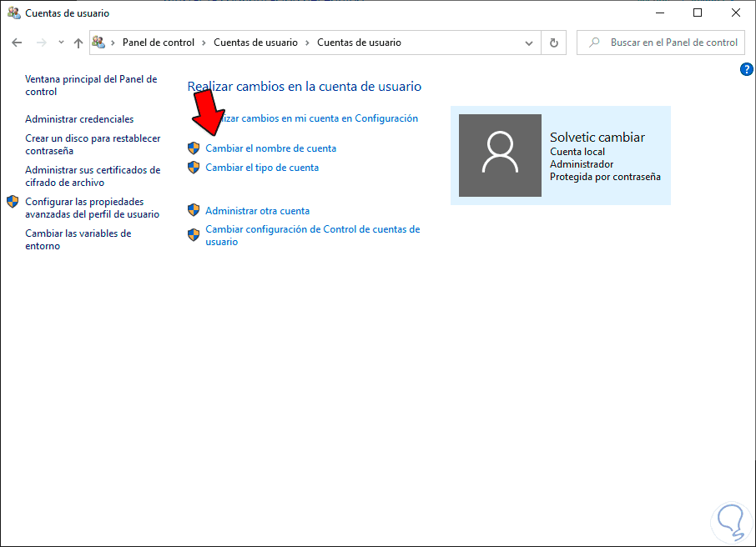
Task: Click the last 'Cuentas de usuario' breadcrumb
Action: click(359, 43)
